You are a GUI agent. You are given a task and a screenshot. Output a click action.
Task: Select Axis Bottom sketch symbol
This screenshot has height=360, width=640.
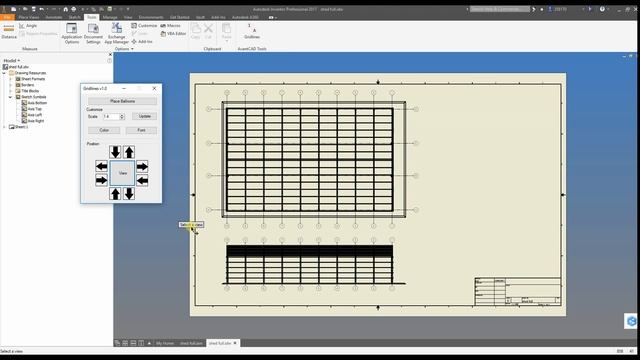pos(34,103)
